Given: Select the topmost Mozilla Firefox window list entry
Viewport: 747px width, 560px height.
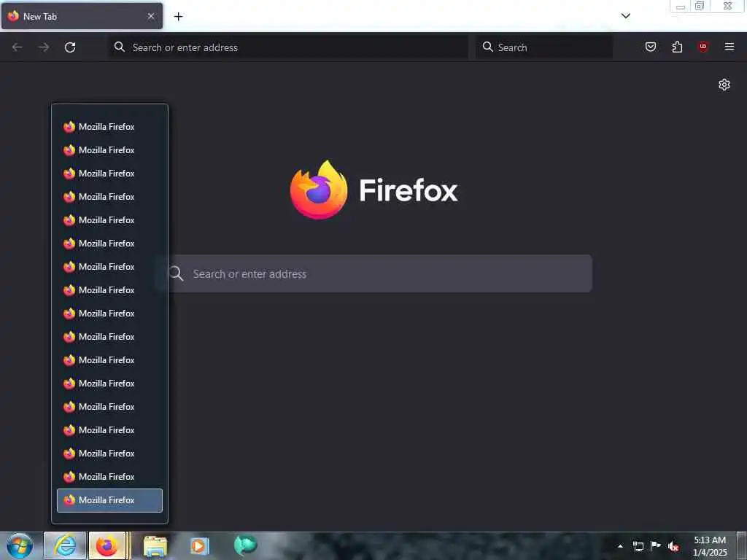Looking at the screenshot, I should (109, 127).
